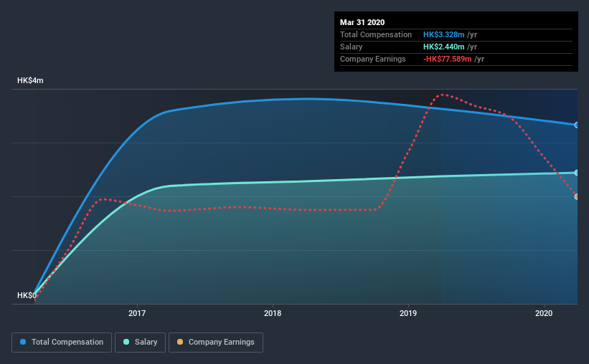The image size is (589, 364).
Task: Click the red dotted earnings peak near 2019
Action: [443, 95]
